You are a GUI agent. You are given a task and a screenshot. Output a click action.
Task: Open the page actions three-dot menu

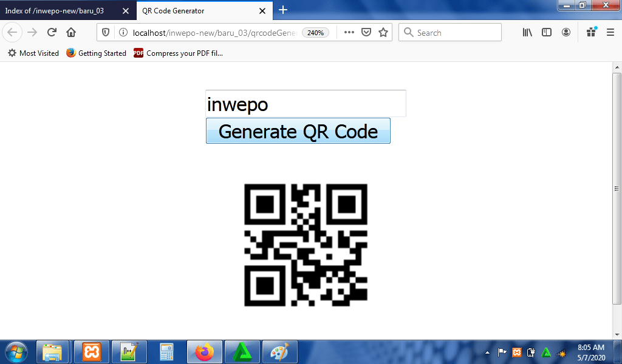coord(349,33)
